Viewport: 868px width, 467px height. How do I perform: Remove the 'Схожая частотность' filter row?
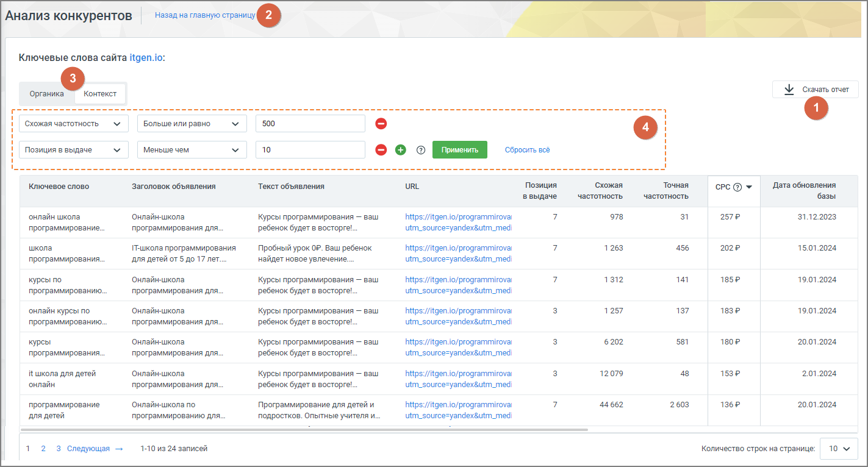pos(381,124)
